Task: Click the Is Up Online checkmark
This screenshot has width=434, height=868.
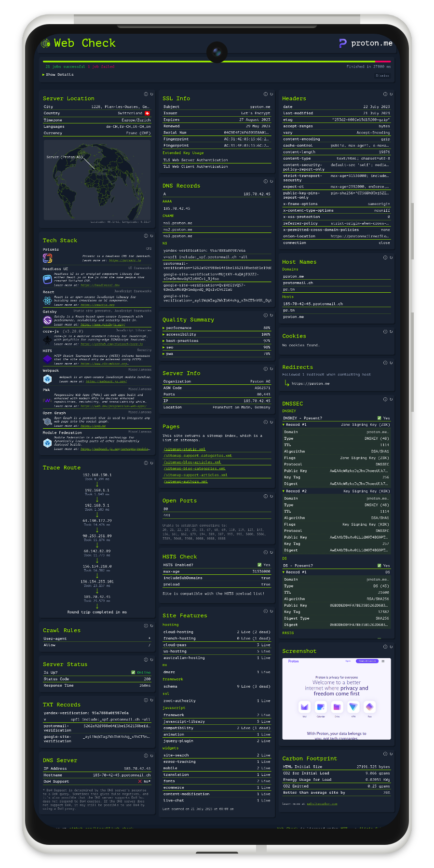Action: (133, 672)
